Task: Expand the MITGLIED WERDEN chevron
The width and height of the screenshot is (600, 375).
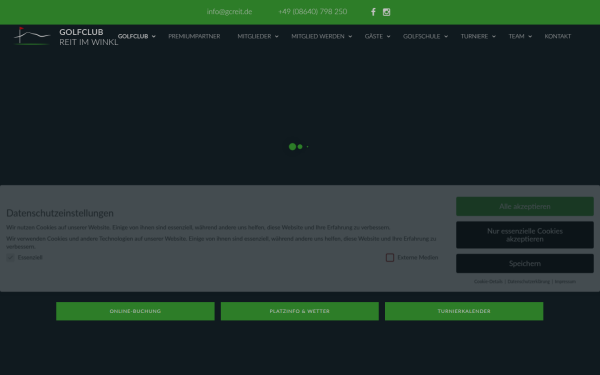Action: pyautogui.click(x=350, y=36)
